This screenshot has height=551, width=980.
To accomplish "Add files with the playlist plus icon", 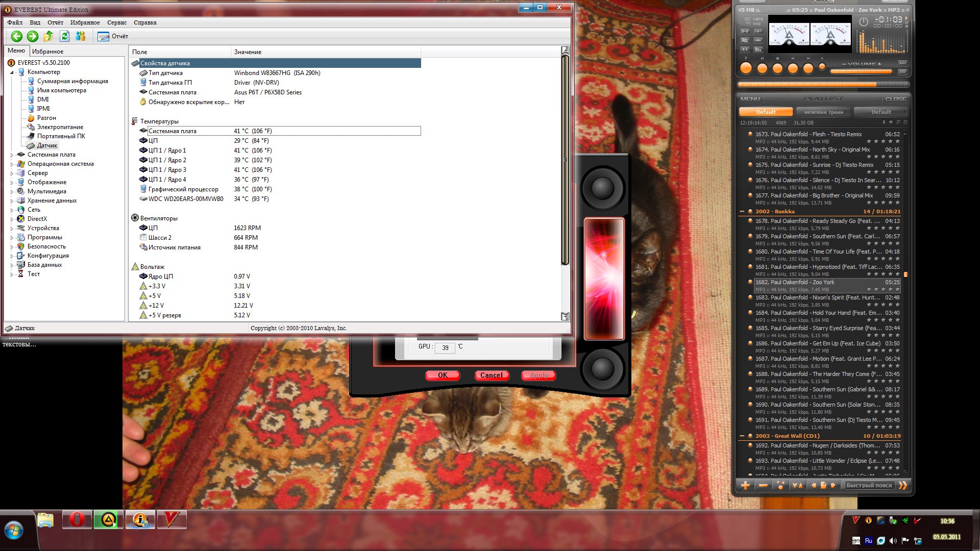I will point(745,486).
